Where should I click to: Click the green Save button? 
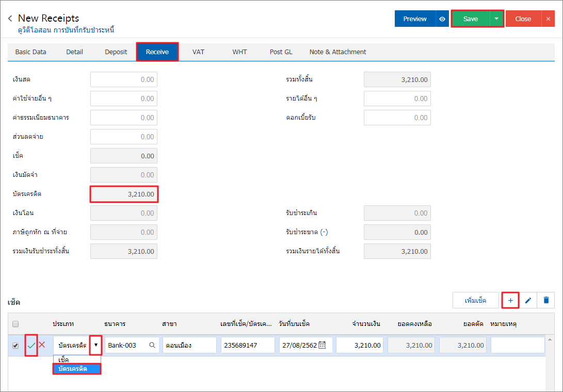point(470,19)
